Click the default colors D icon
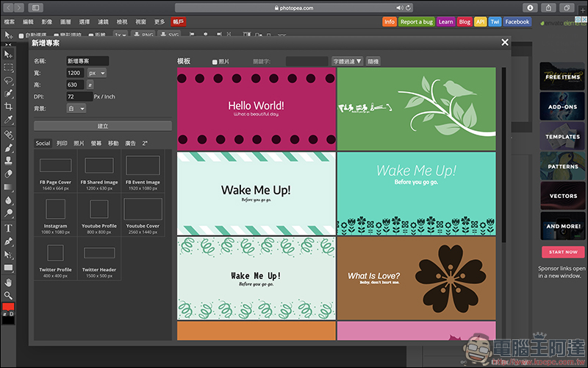588x368 pixels. click(x=11, y=314)
